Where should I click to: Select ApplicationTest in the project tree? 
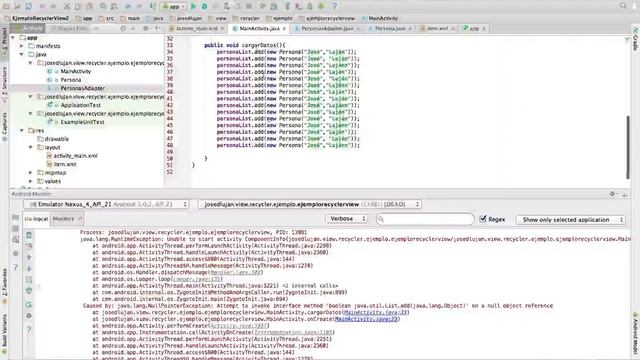tap(81, 105)
